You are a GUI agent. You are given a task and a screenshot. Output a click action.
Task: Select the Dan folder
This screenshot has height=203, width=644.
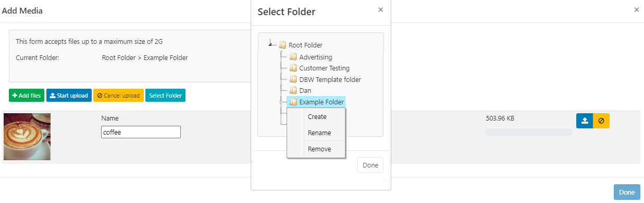(305, 91)
